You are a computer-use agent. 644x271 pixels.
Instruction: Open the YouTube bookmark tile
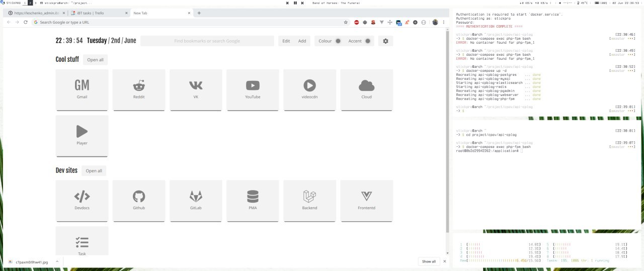tap(253, 89)
